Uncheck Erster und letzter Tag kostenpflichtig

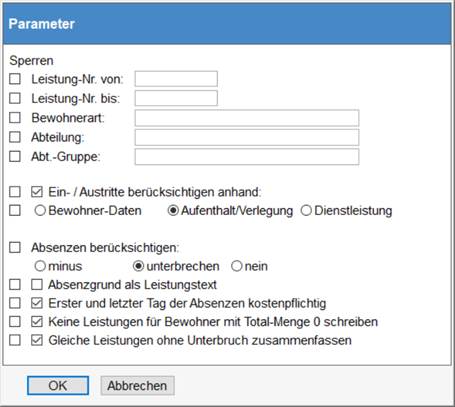37,303
